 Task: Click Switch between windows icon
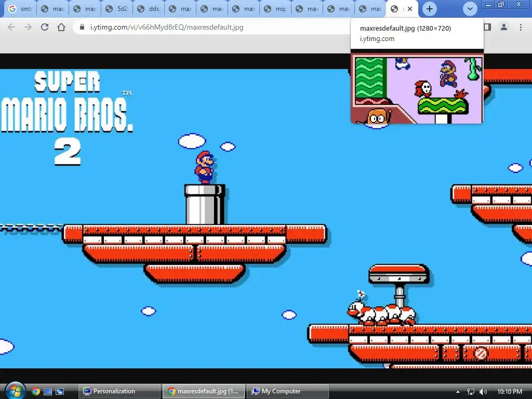tap(60, 391)
